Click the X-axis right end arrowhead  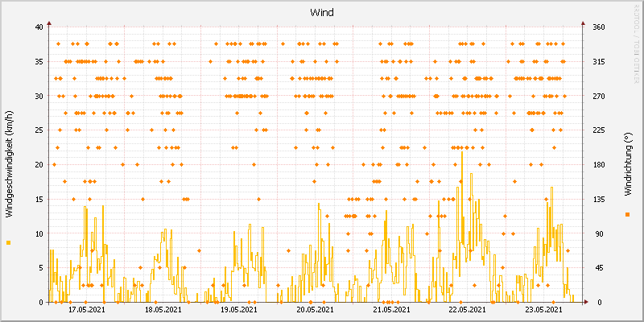click(586, 303)
